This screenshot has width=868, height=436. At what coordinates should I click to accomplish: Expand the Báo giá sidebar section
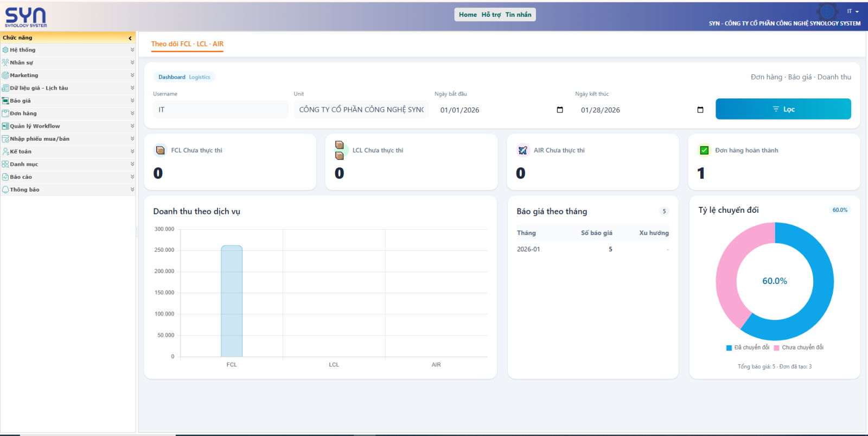tap(132, 100)
